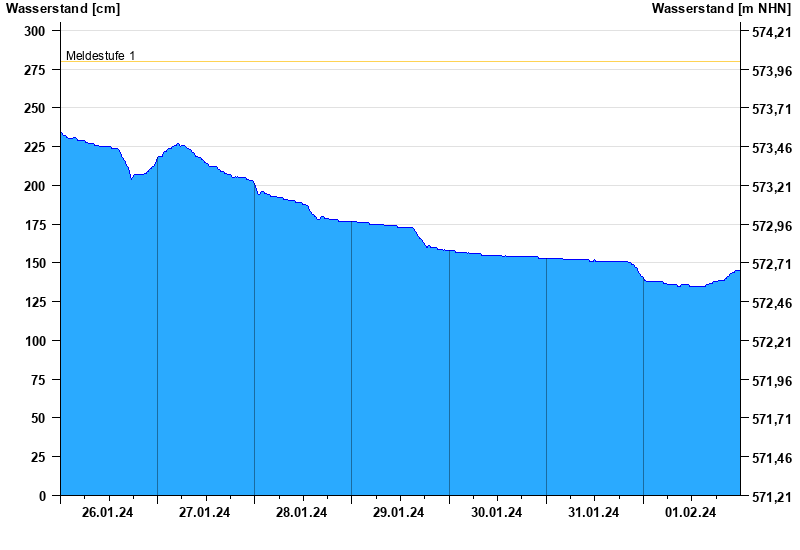The width and height of the screenshot is (800, 550).
Task: Select the 29.01.24 date label
Action: point(398,512)
